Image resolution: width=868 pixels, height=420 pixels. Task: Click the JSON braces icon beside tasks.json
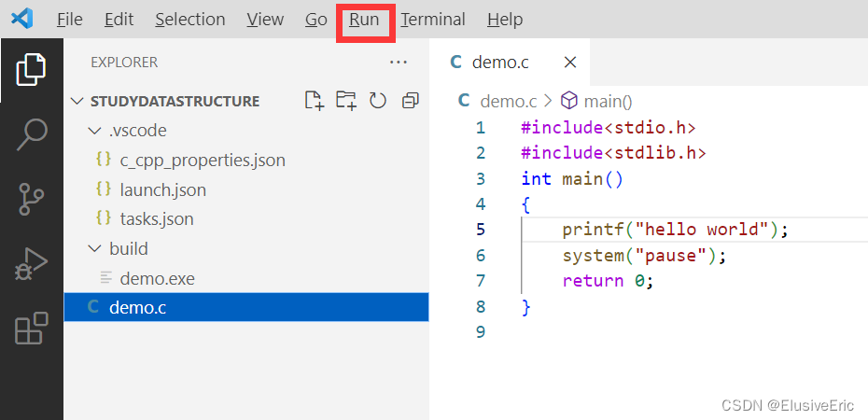104,218
